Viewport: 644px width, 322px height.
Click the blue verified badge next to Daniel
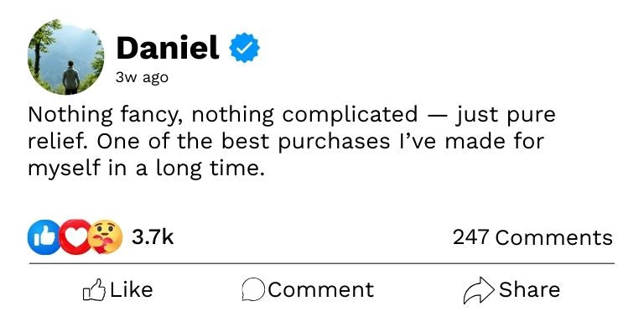(244, 48)
